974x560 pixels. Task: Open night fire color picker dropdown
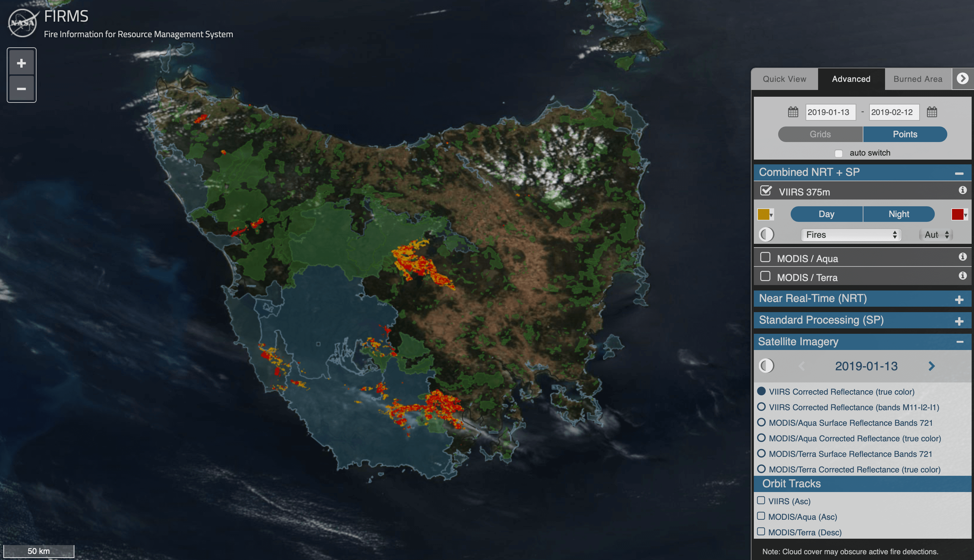959,214
